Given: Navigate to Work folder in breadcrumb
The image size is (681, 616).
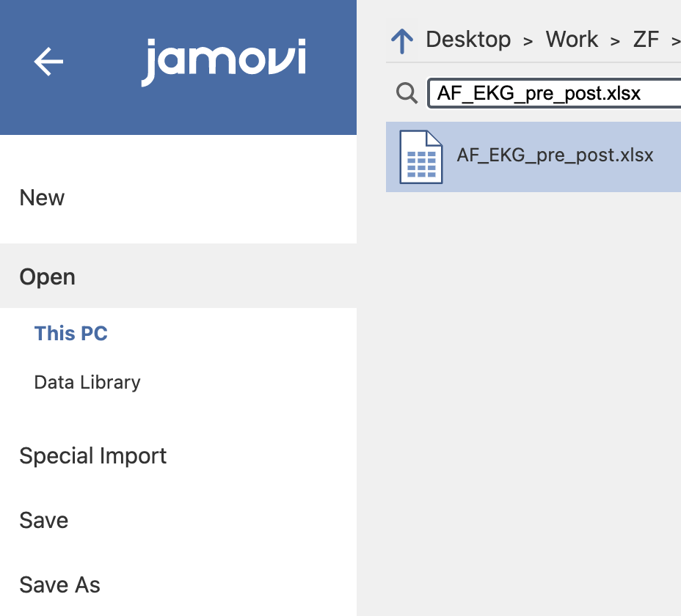Looking at the screenshot, I should [x=572, y=40].
